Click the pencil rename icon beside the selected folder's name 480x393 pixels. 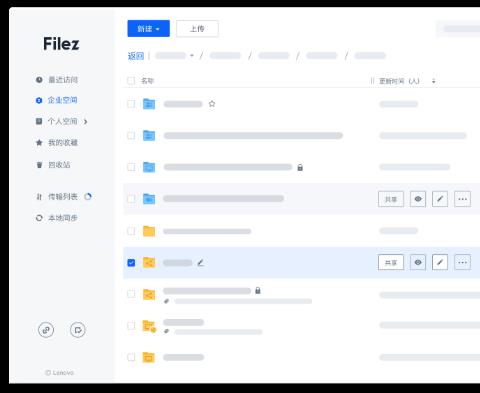click(x=200, y=263)
